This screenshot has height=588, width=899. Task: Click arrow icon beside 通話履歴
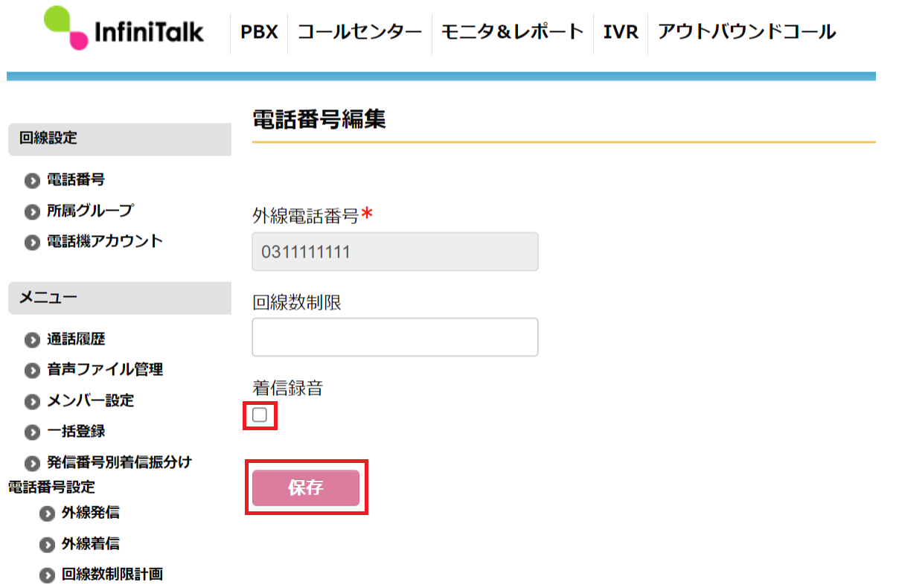(x=32, y=340)
